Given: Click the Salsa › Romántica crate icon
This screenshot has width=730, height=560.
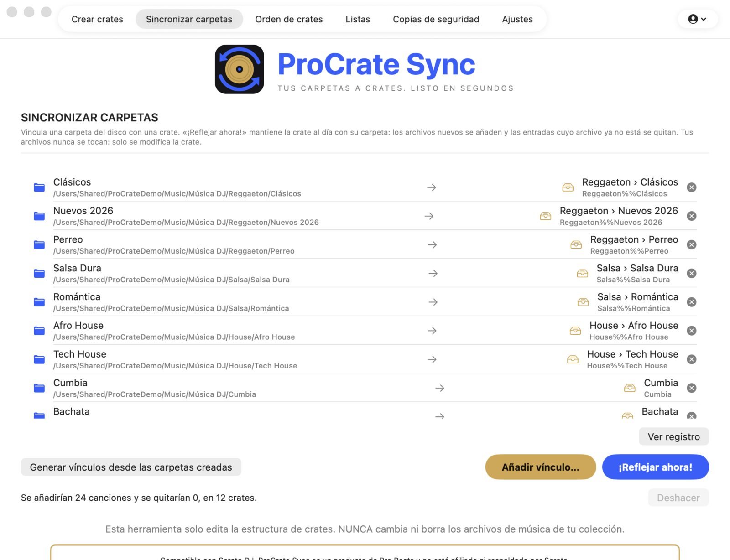Looking at the screenshot, I should coord(584,302).
